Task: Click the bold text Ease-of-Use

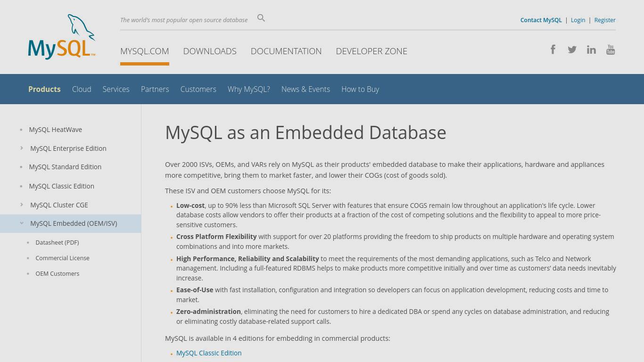Action: 195,290
